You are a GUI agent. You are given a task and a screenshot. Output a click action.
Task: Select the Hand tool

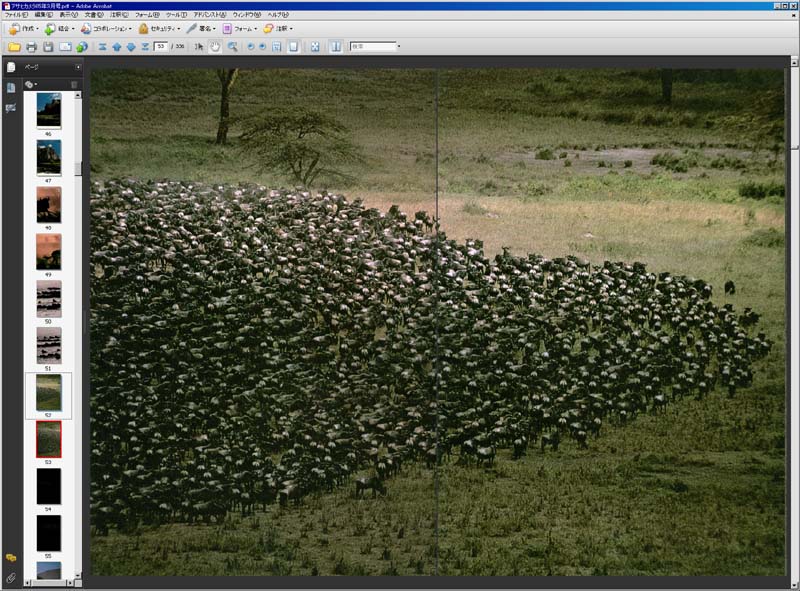215,47
